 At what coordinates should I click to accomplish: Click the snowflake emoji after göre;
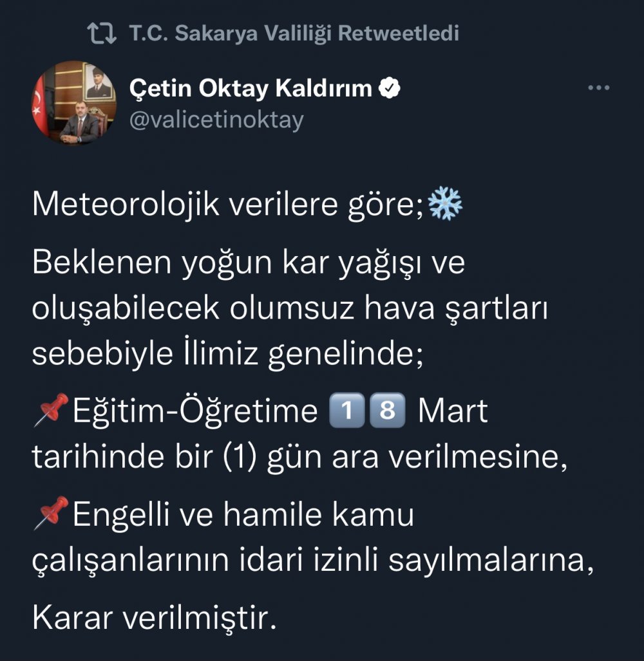click(446, 204)
